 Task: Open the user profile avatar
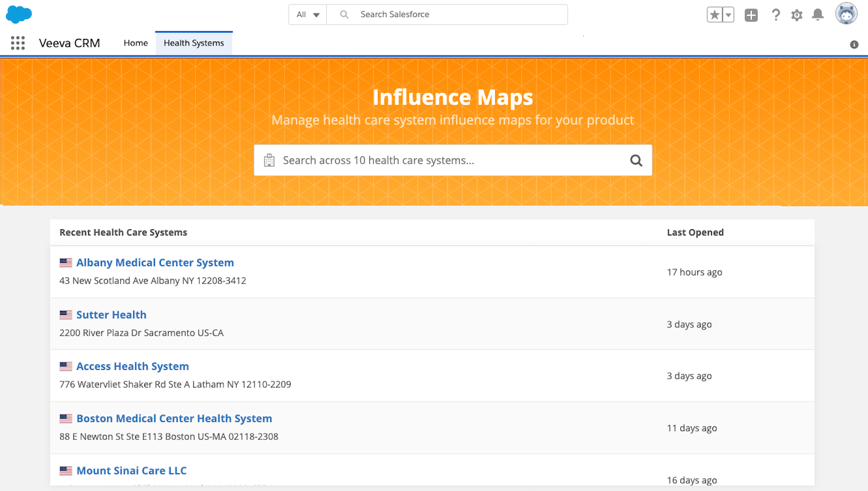pos(846,14)
